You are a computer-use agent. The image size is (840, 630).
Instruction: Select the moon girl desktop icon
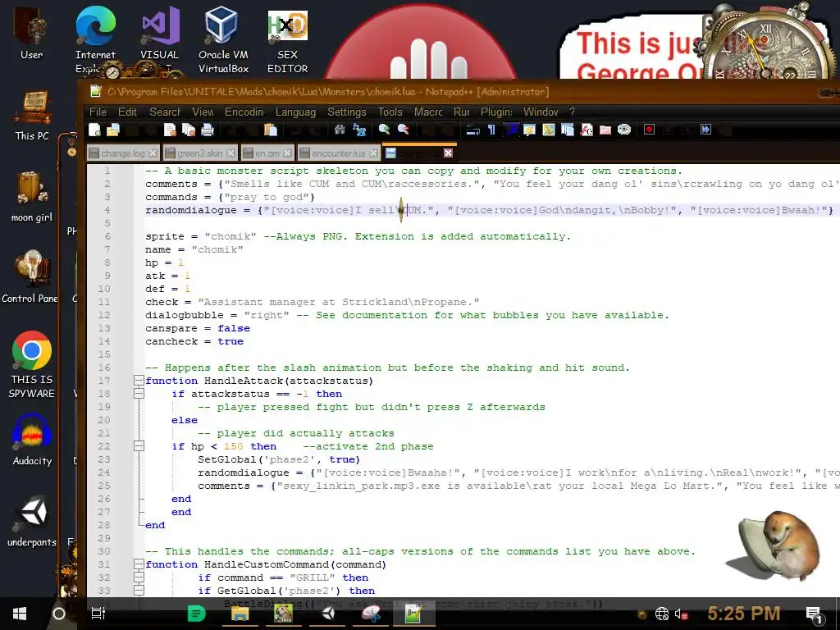(32, 196)
